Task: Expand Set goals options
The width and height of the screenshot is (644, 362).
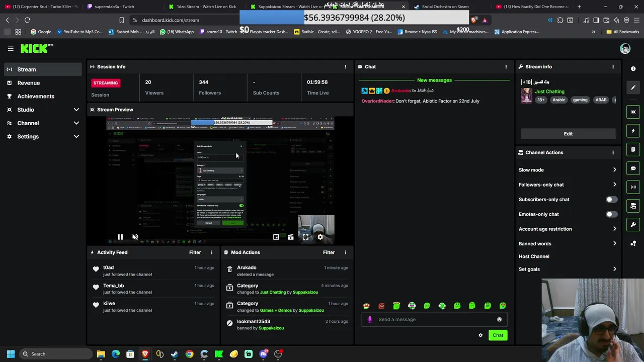Action: 568,269
